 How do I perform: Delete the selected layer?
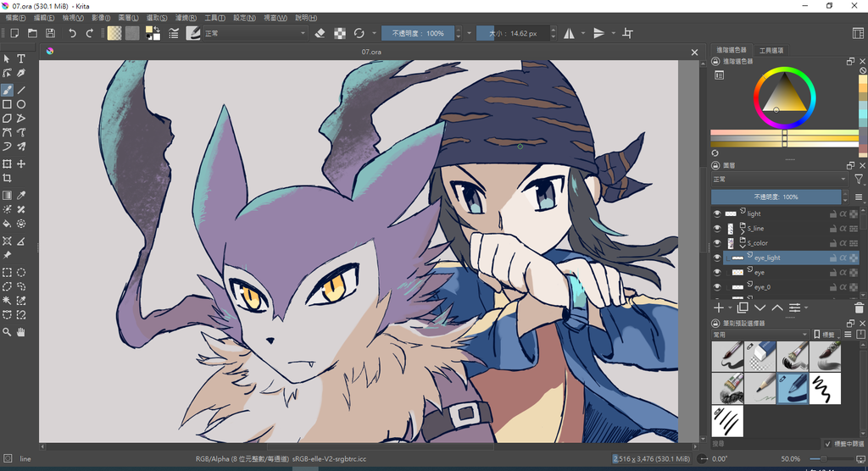(x=860, y=308)
